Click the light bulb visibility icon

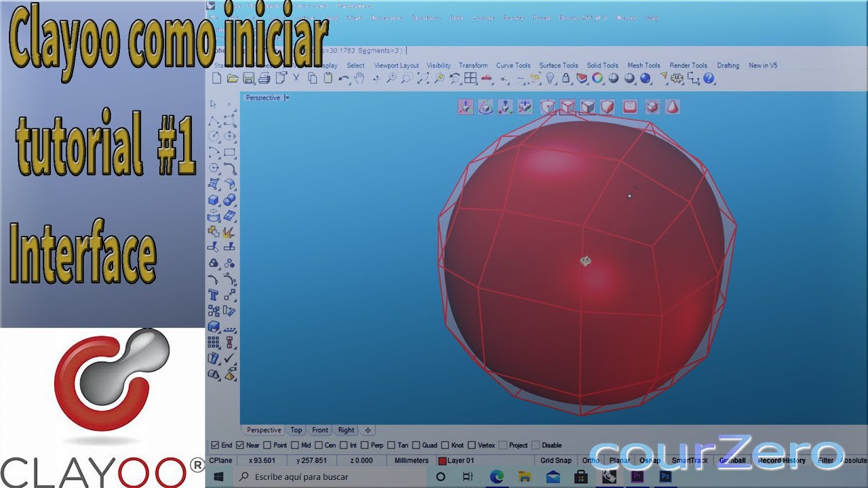(x=550, y=78)
